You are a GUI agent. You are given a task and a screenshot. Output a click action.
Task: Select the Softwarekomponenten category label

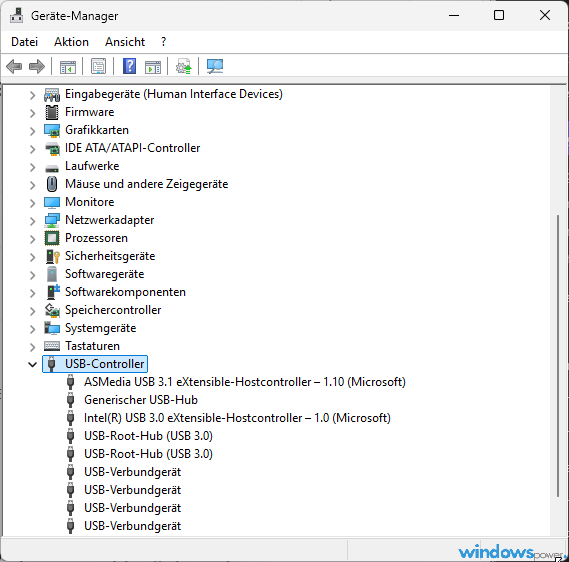point(125,292)
